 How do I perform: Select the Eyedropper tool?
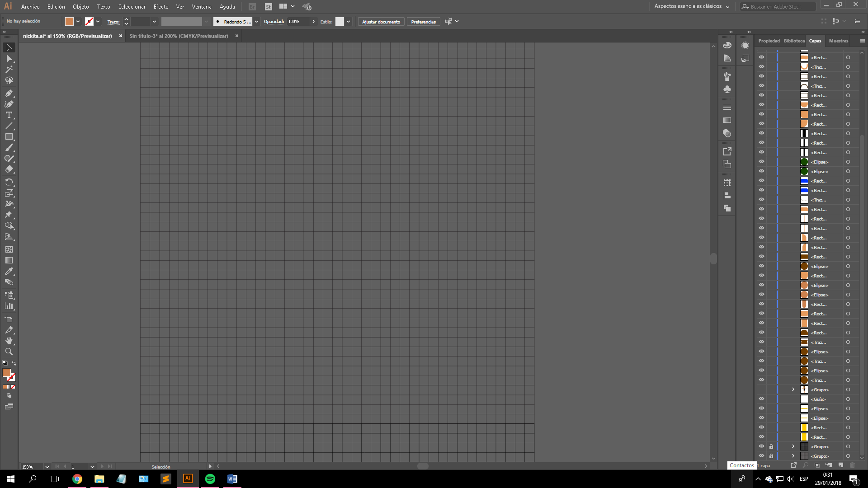tap(9, 271)
